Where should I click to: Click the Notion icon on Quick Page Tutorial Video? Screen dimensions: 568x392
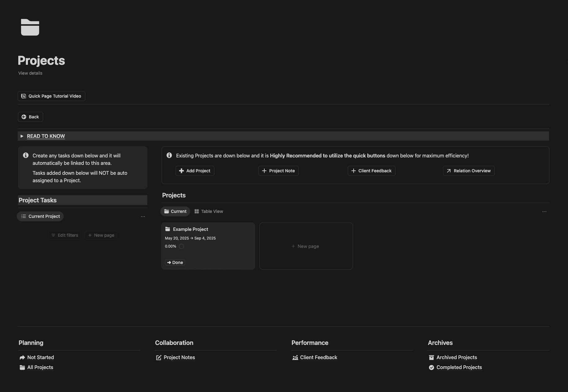point(24,96)
